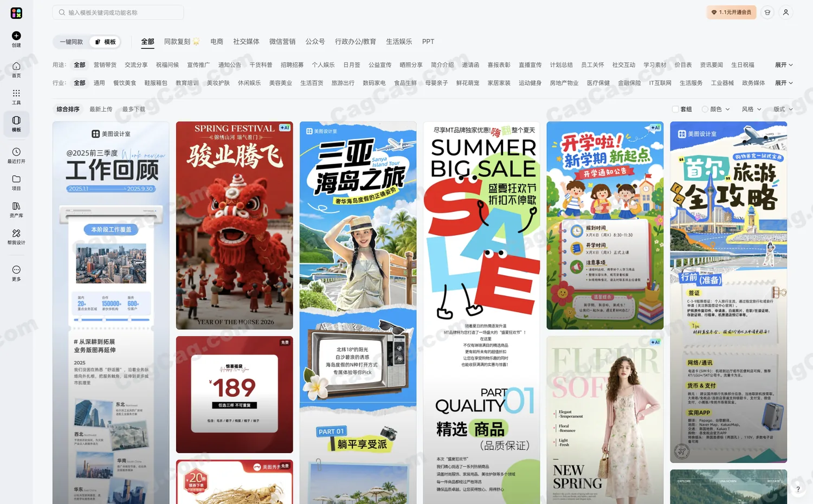The image size is (813, 504).
Task: Switch to 模板 mode toggle
Action: point(105,42)
